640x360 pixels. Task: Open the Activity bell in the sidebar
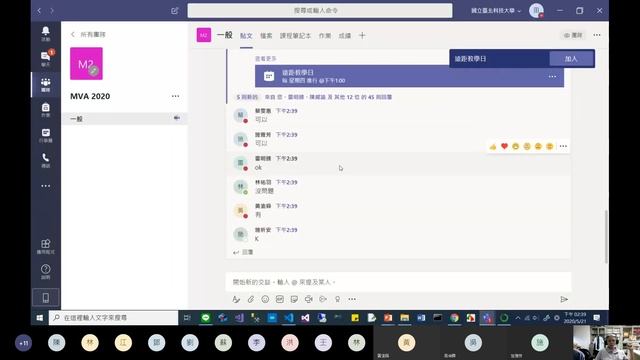(45, 33)
